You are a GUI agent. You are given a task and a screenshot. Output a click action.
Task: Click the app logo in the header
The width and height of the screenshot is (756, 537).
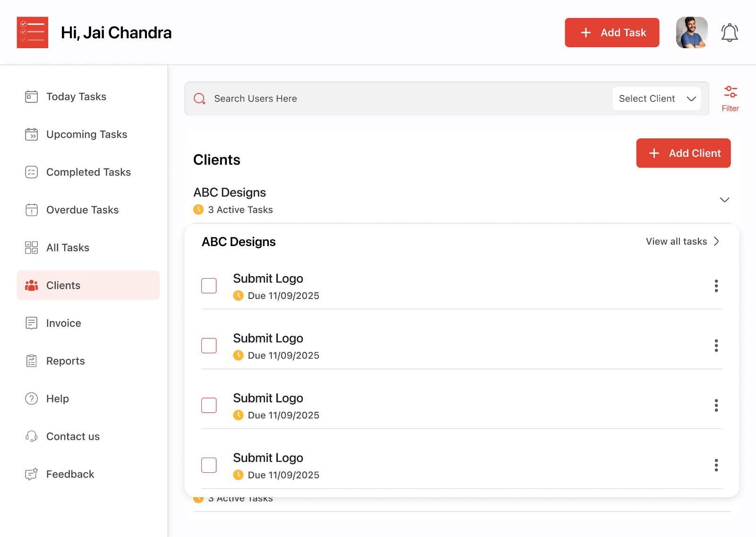pos(33,32)
